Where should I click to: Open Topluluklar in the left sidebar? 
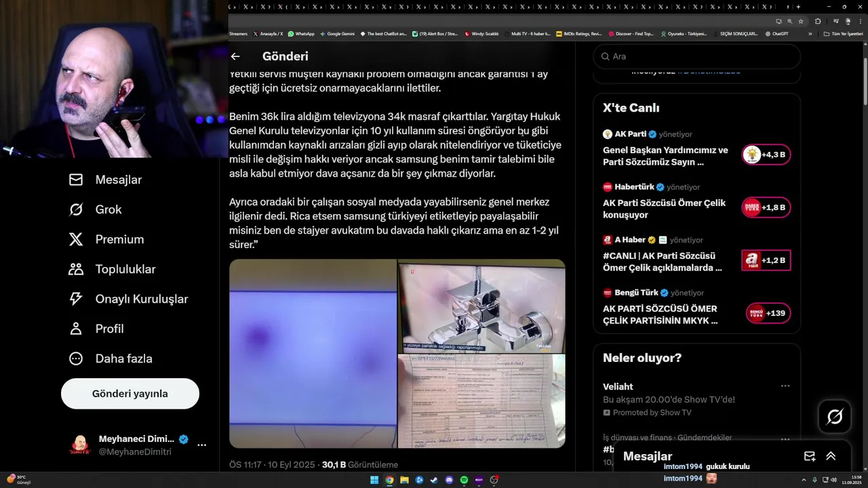click(x=113, y=269)
